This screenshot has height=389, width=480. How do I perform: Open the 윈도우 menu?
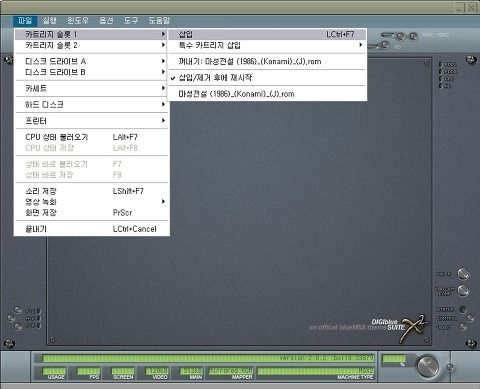[78, 21]
